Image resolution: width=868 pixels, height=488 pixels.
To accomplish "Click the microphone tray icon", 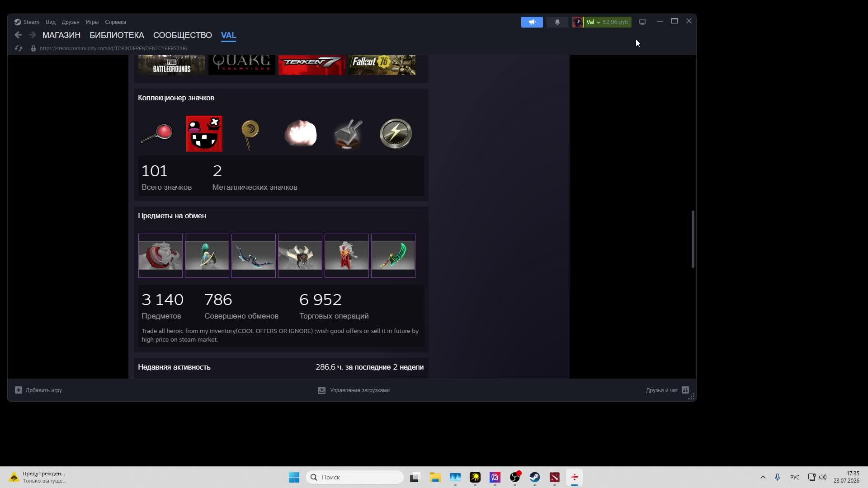I will [778, 477].
